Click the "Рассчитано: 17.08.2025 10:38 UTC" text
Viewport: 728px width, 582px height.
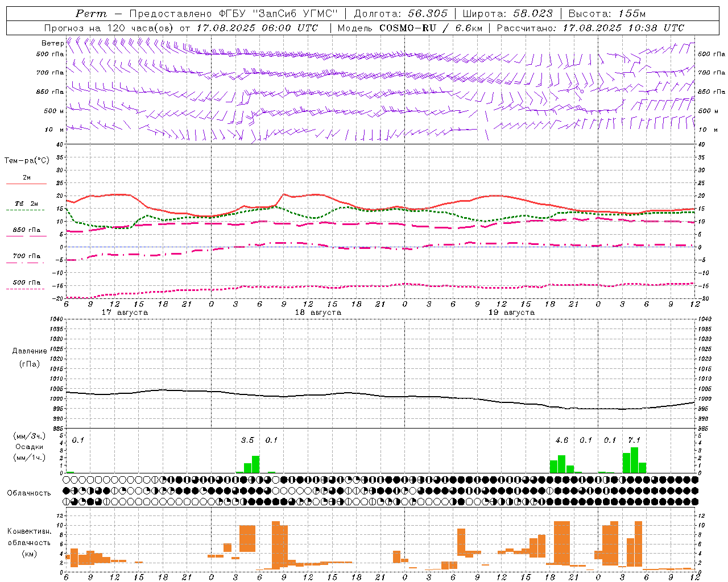tap(590, 28)
